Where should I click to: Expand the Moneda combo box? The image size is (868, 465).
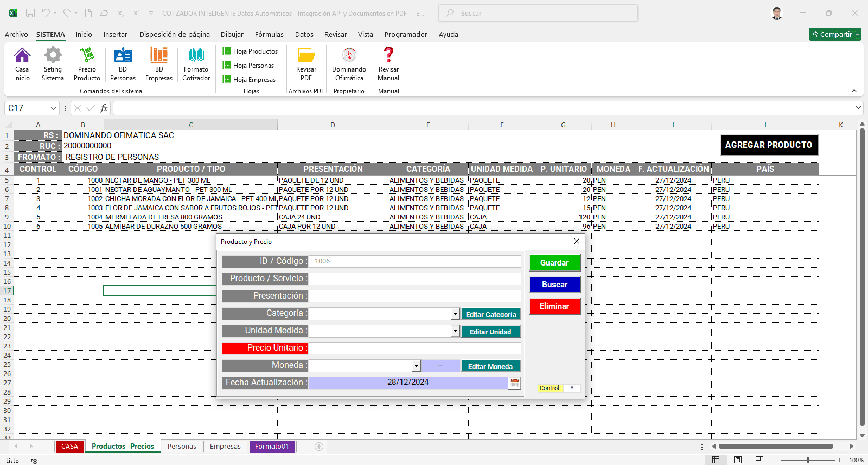416,366
